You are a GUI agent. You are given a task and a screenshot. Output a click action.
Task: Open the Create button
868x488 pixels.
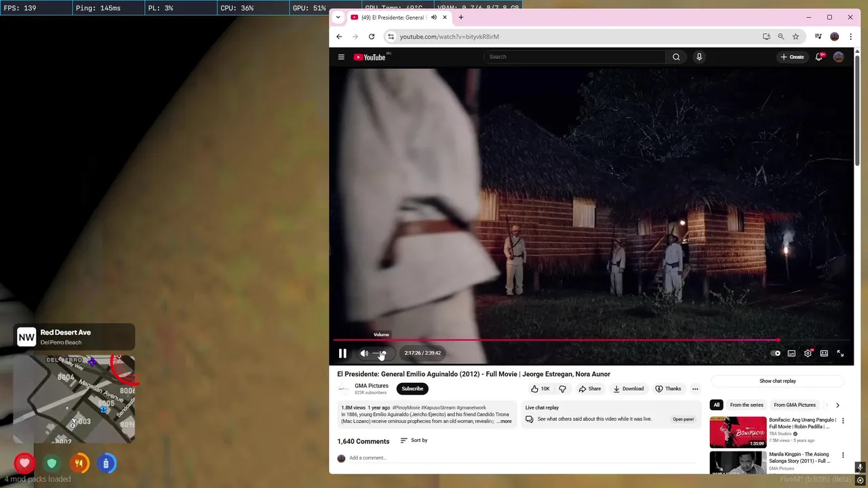coord(792,57)
